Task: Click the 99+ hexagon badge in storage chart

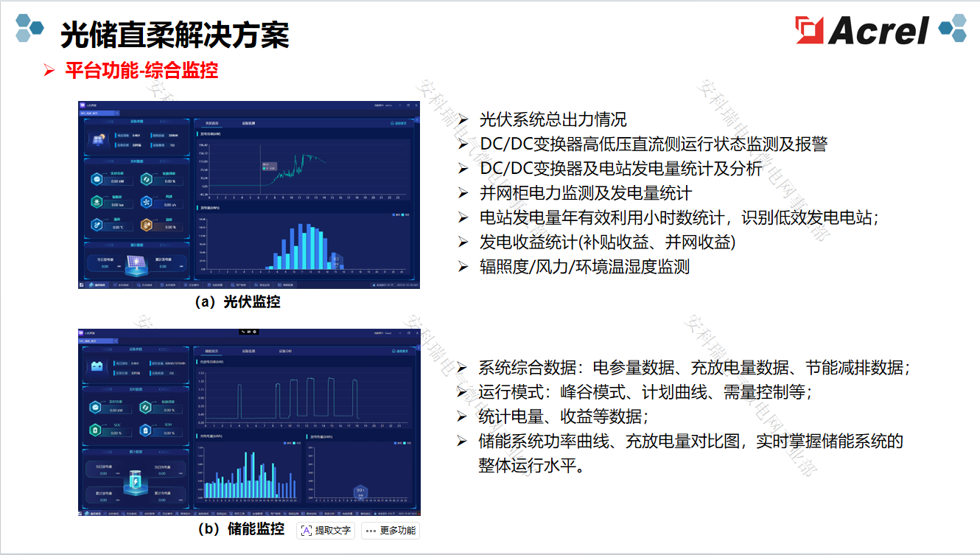Action: click(360, 491)
